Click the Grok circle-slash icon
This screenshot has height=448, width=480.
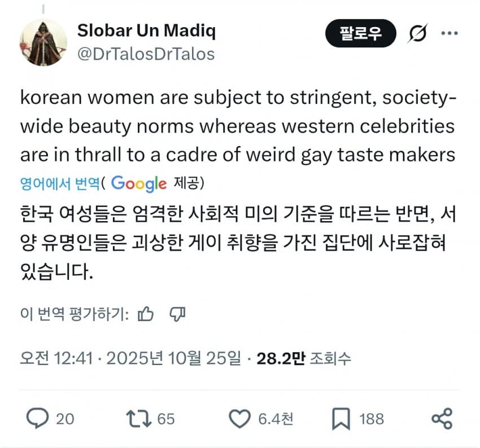418,34
